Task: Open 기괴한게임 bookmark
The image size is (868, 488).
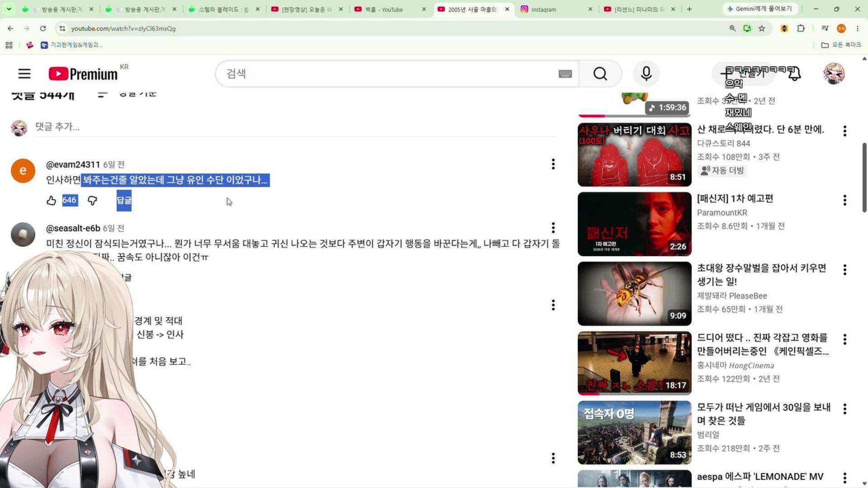Action: [x=71, y=45]
